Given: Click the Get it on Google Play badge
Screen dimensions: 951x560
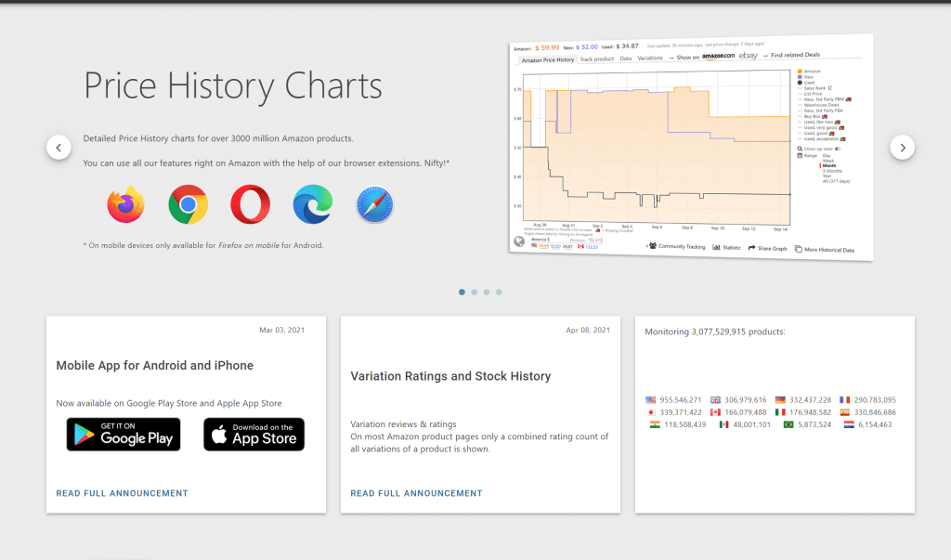Looking at the screenshot, I should click(123, 434).
